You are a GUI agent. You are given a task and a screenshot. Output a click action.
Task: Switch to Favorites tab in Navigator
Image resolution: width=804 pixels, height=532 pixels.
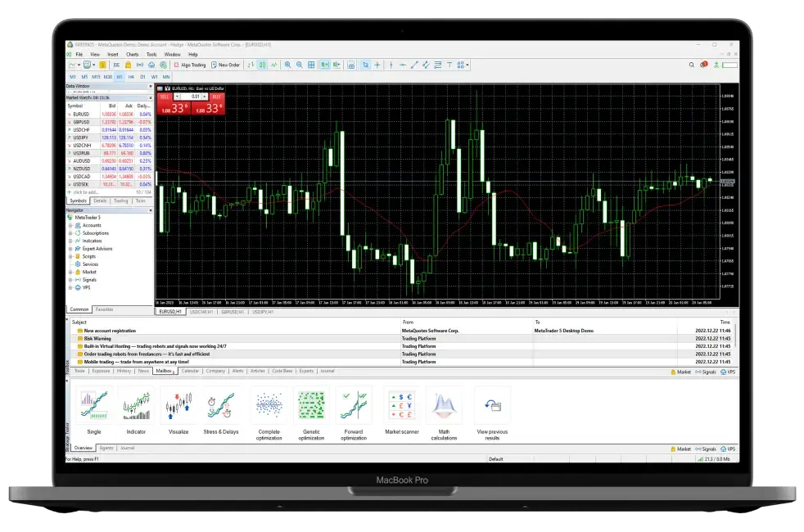point(104,309)
